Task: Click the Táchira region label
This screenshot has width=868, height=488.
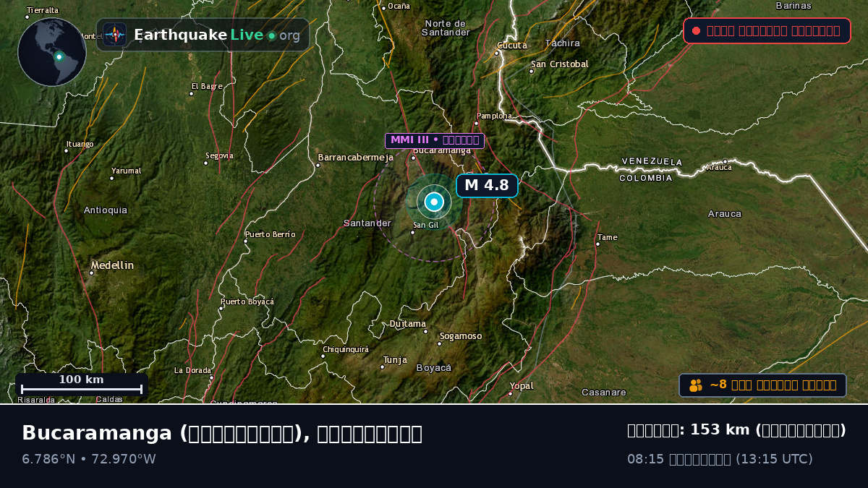Action: [563, 43]
